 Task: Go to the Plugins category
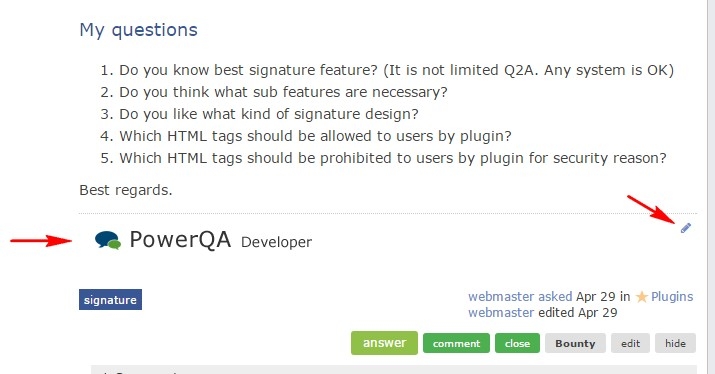672,297
